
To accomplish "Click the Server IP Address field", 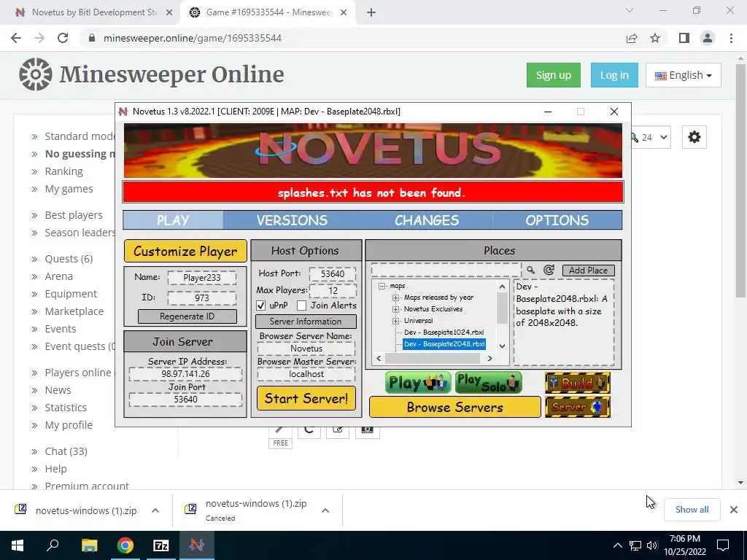I will (x=185, y=374).
